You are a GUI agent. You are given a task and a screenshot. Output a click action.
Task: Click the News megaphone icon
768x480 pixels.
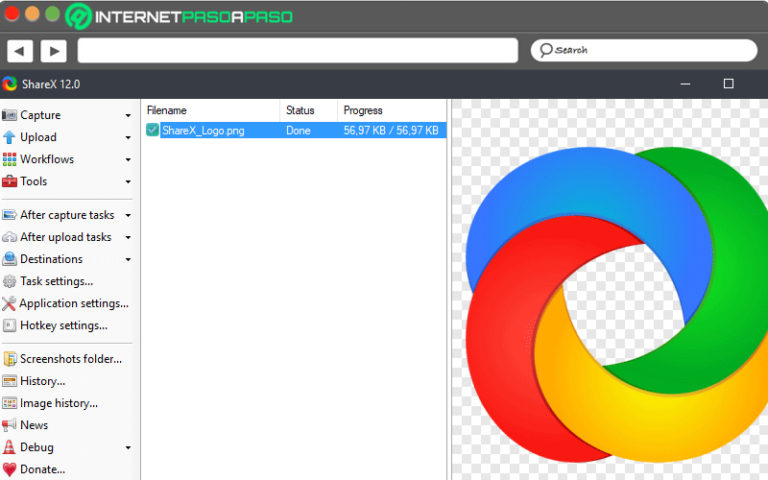tap(9, 425)
